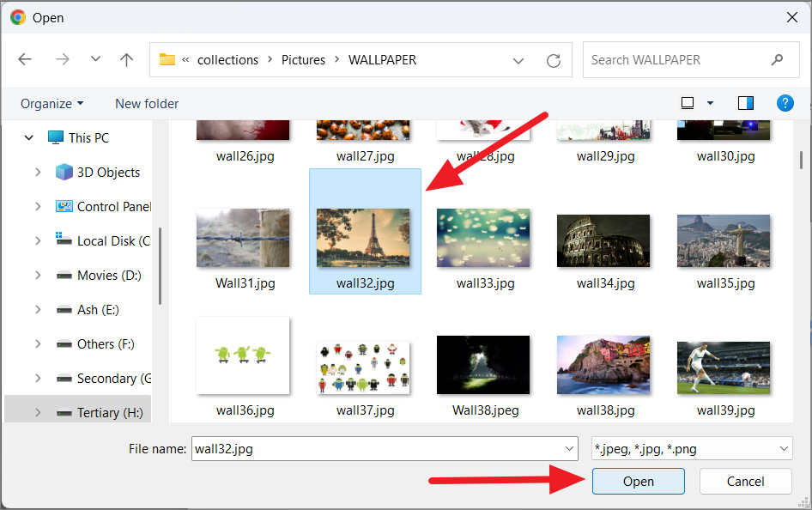The width and height of the screenshot is (812, 510).
Task: Expand the Local Disk node
Action: point(38,240)
